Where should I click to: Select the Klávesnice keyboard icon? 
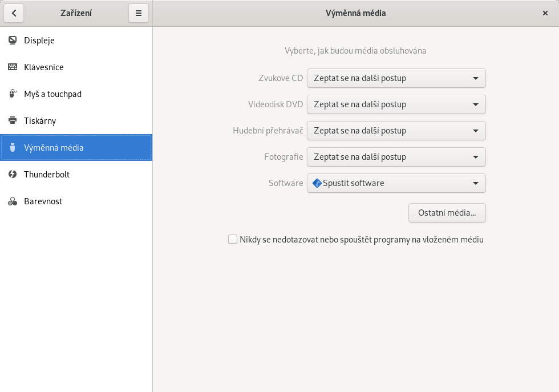[x=12, y=67]
